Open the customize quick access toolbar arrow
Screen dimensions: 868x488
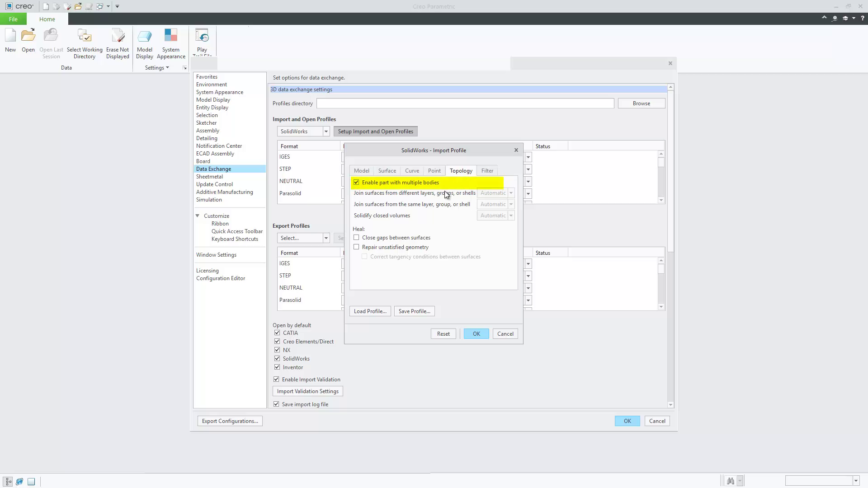[x=117, y=6]
